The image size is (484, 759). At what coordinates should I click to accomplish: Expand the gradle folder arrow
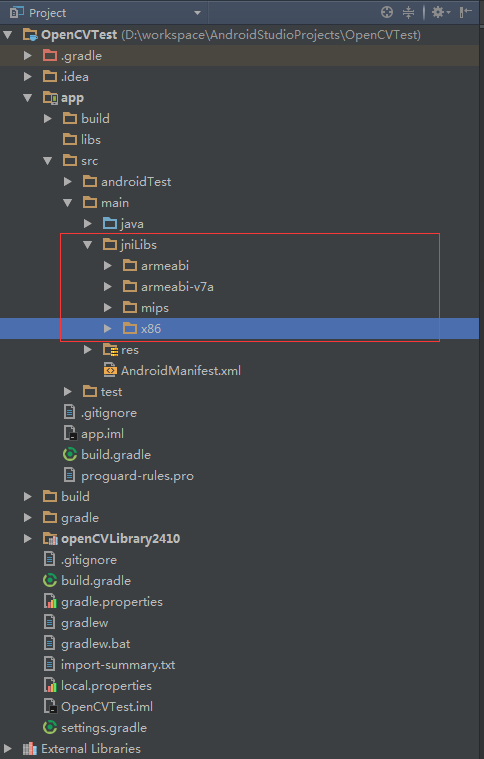(28, 517)
